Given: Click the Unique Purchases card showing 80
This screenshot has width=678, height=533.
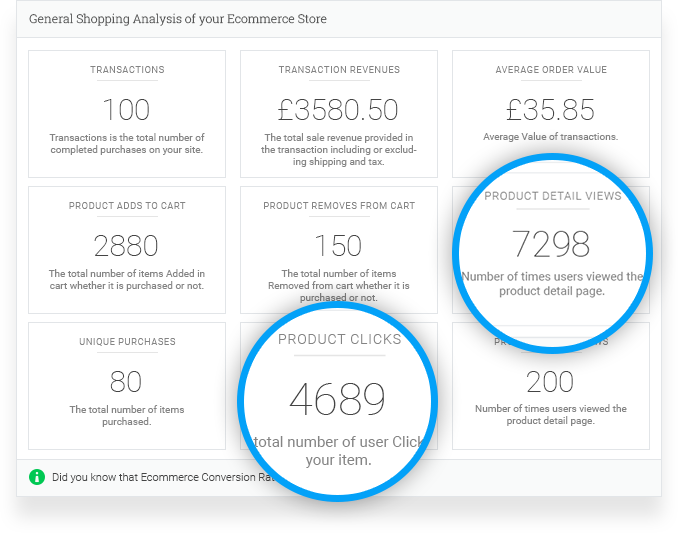Looking at the screenshot, I should (x=127, y=386).
